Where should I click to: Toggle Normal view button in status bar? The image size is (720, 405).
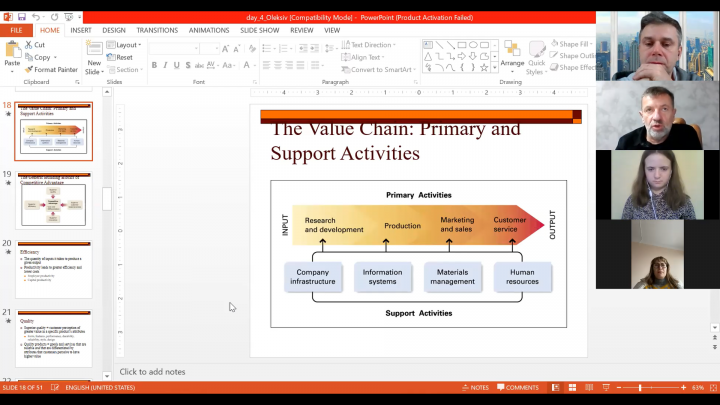click(555, 388)
